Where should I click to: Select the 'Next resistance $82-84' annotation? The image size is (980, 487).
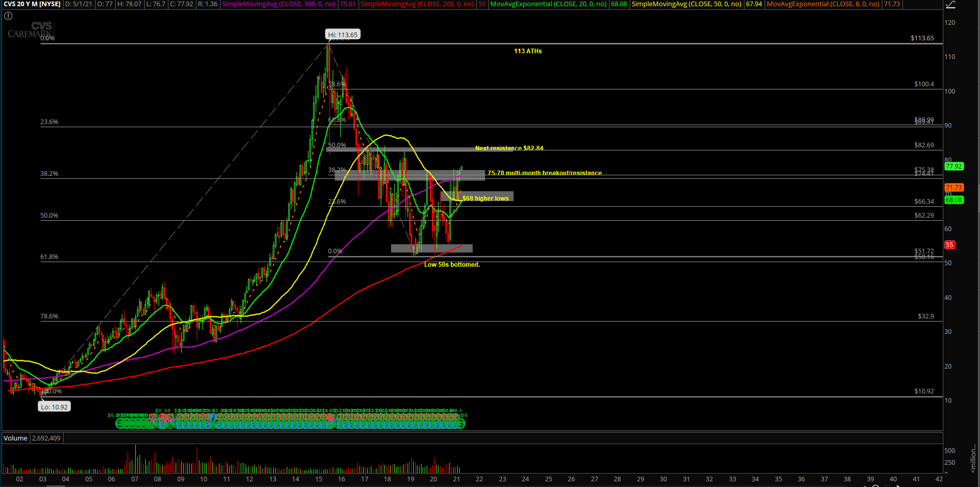coord(509,148)
